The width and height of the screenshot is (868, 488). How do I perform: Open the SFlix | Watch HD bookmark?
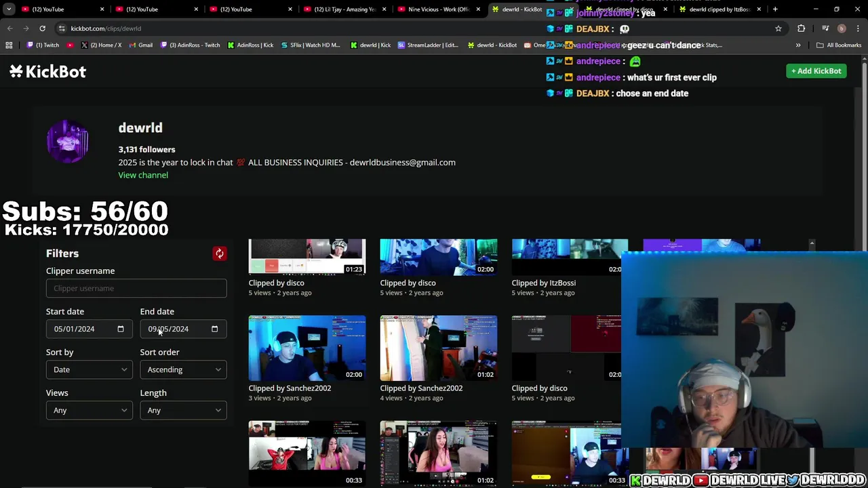(311, 45)
